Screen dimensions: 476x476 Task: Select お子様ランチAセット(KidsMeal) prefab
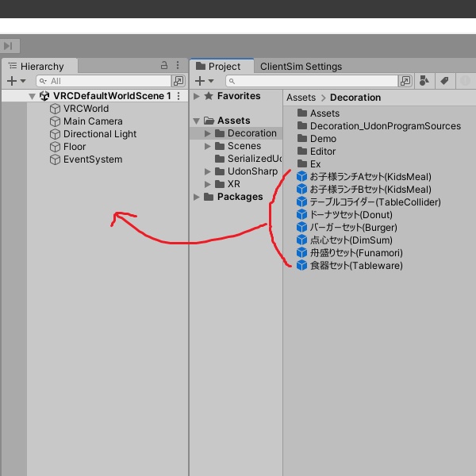[364, 177]
